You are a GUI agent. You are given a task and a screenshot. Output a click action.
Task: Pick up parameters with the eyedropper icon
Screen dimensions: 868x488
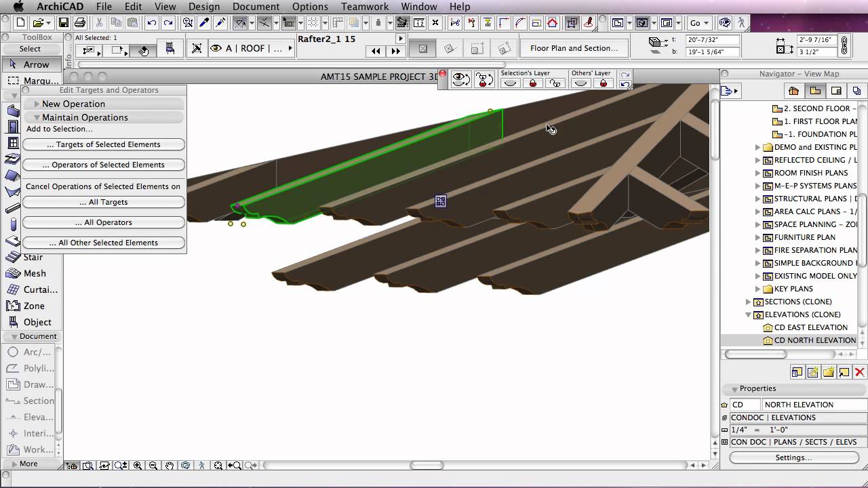point(203,22)
